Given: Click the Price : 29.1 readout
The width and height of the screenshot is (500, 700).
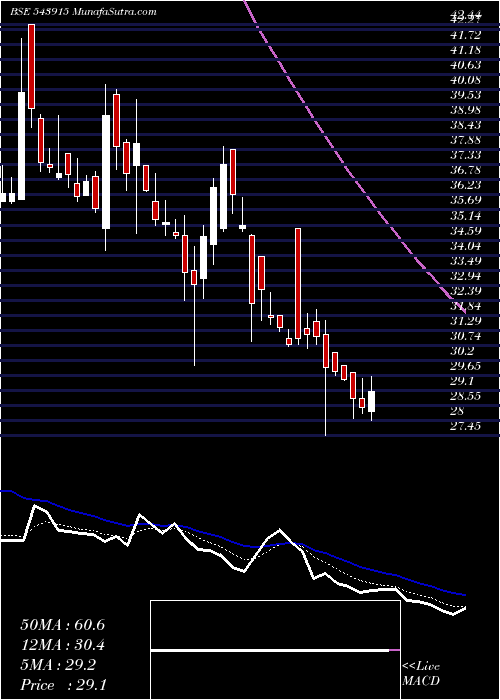Looking at the screenshot, I should click(62, 685).
